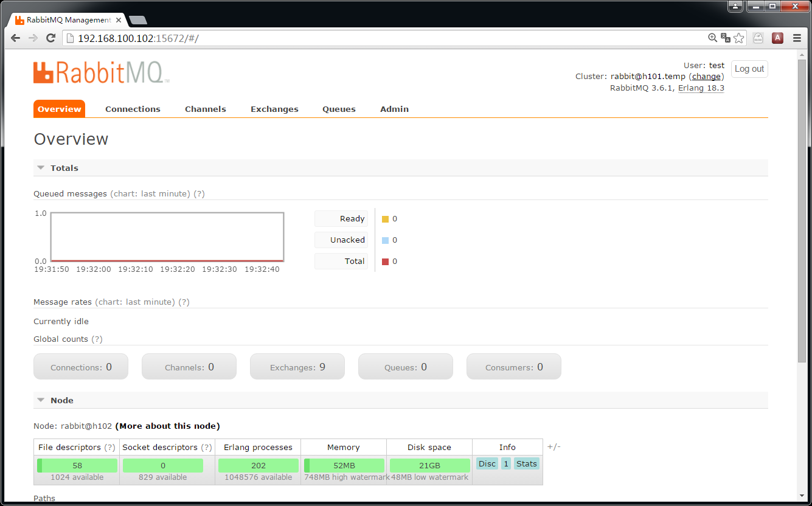
Task: Click the Queues count button
Action: tap(406, 367)
